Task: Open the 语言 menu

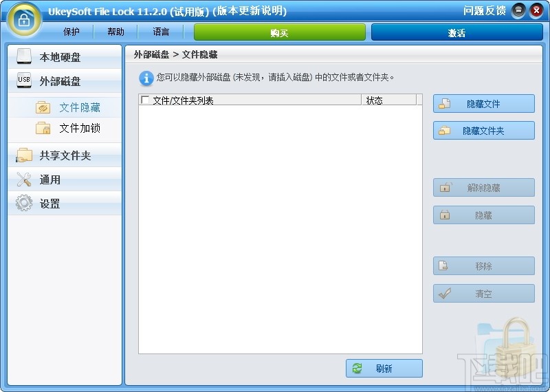Action: point(161,32)
